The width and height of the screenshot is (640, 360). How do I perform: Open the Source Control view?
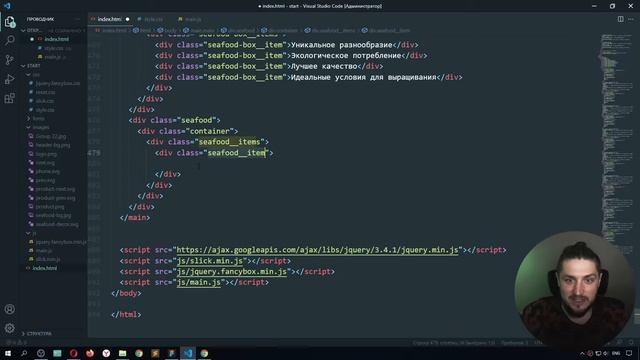pyautogui.click(x=10, y=60)
